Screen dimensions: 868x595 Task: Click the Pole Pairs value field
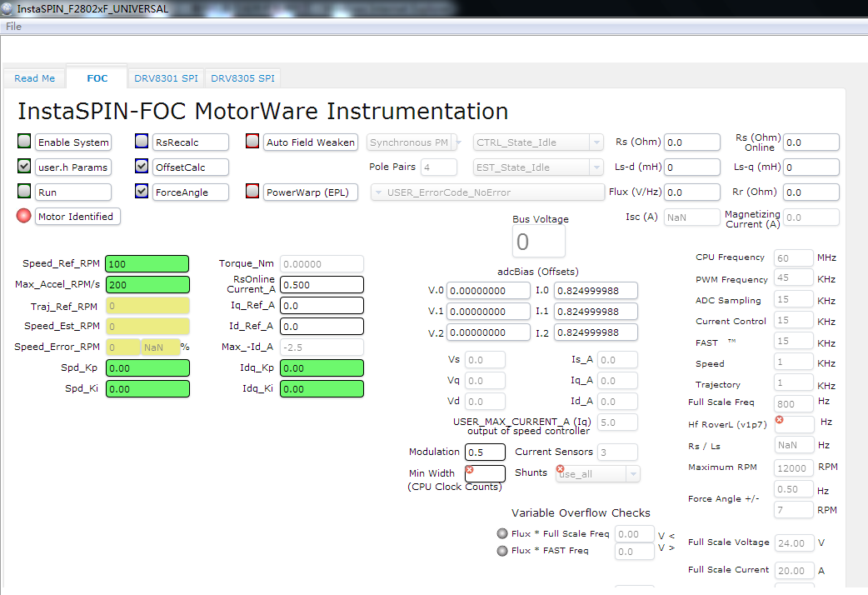(x=439, y=167)
